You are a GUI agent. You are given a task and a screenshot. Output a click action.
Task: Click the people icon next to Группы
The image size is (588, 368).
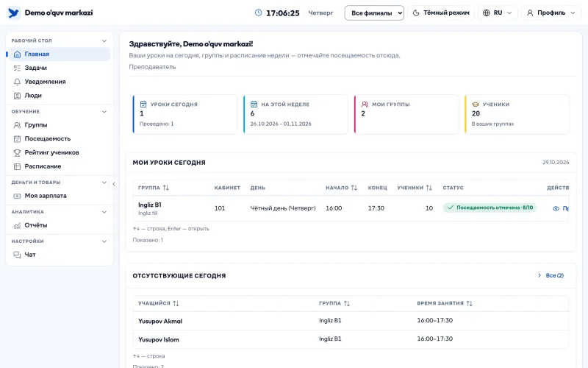click(x=17, y=125)
